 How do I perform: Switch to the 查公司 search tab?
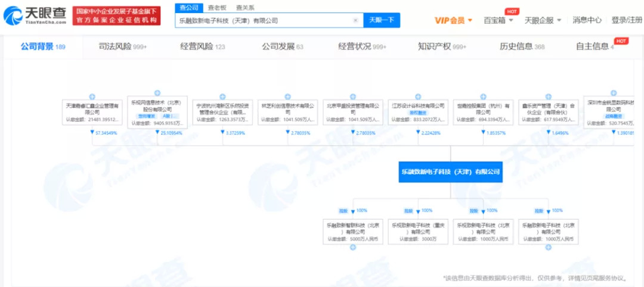pyautogui.click(x=189, y=8)
